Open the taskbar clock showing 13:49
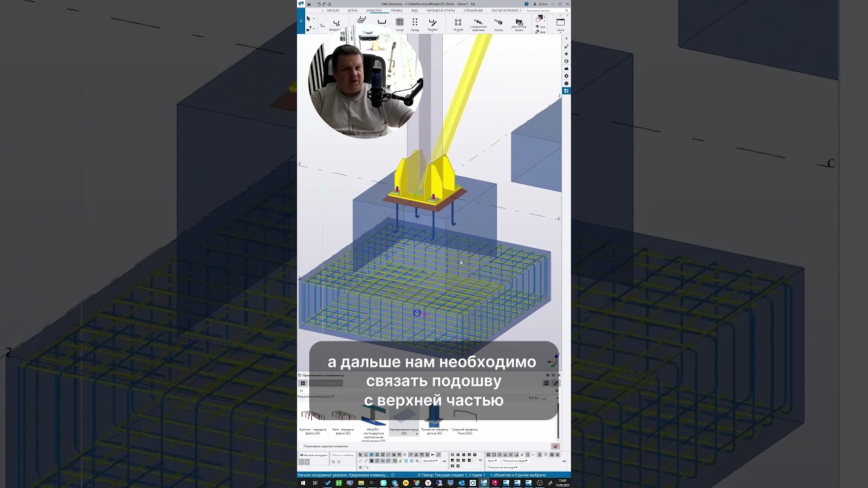 (561, 483)
